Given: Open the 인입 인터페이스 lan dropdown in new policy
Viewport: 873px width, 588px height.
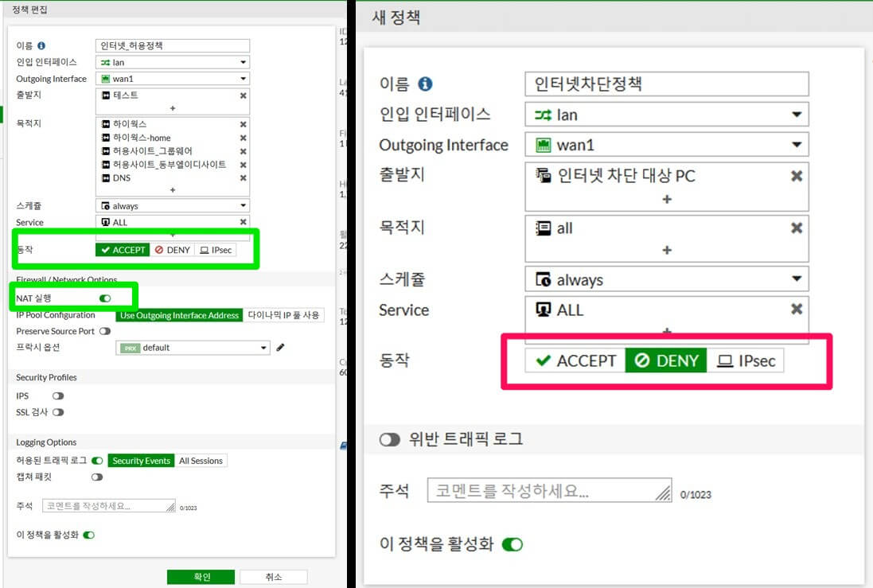Looking at the screenshot, I should pos(666,115).
